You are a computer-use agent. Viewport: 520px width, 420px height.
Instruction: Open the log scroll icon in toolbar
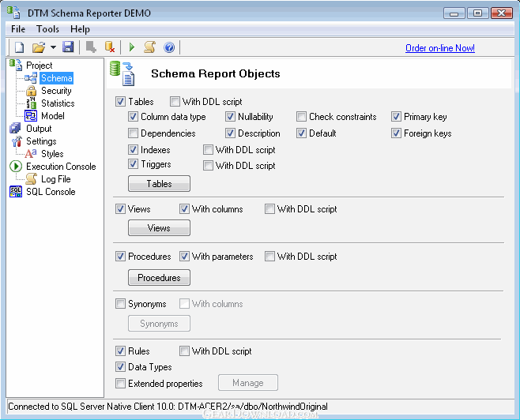coord(150,47)
